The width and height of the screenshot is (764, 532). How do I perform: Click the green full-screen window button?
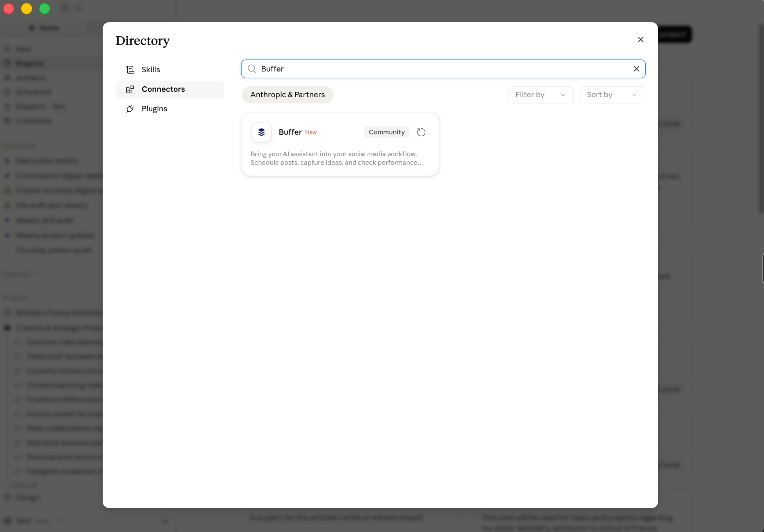click(45, 9)
